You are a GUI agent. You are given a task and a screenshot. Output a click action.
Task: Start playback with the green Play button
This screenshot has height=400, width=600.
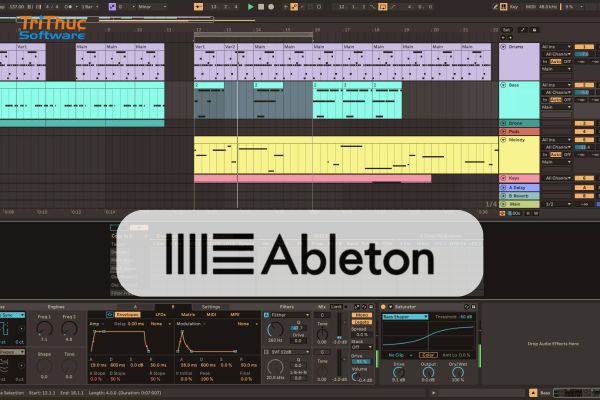point(251,7)
